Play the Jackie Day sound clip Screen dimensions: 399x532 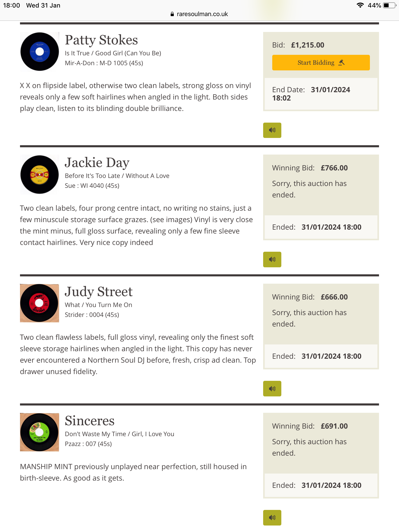coord(272,259)
